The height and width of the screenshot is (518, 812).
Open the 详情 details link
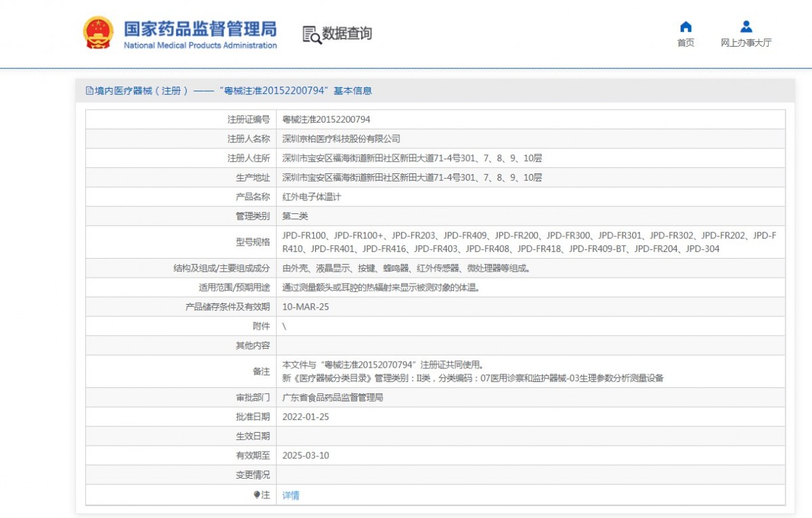pos(291,496)
